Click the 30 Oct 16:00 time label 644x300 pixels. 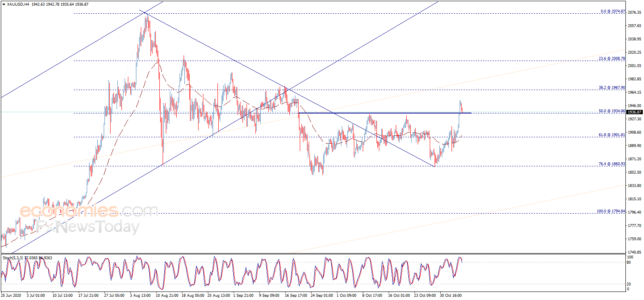coord(451,296)
